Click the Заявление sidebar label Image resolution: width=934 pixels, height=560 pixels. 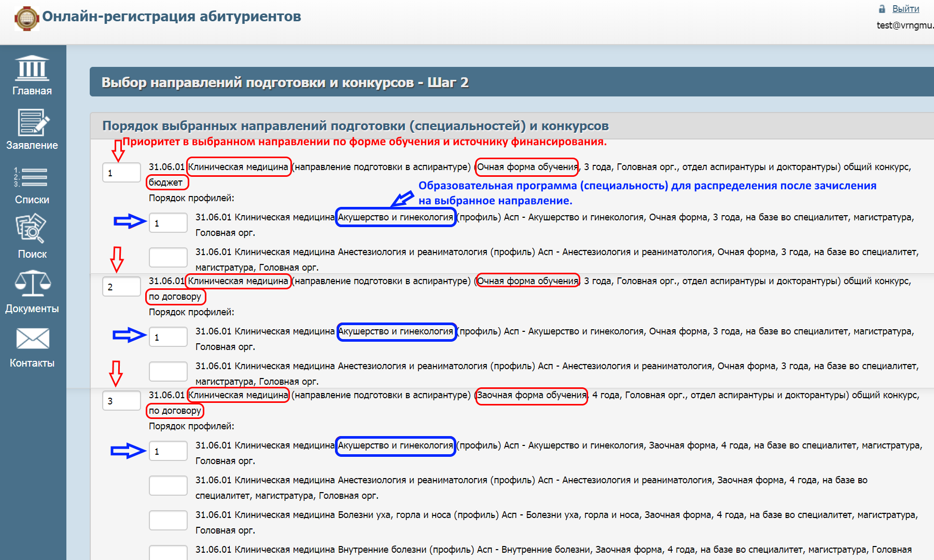click(x=32, y=145)
